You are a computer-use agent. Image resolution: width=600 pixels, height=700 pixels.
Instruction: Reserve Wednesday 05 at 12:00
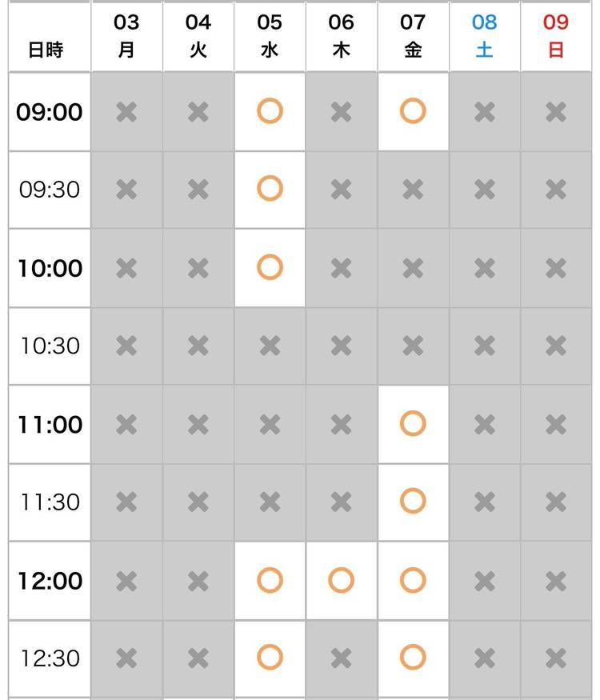[270, 580]
